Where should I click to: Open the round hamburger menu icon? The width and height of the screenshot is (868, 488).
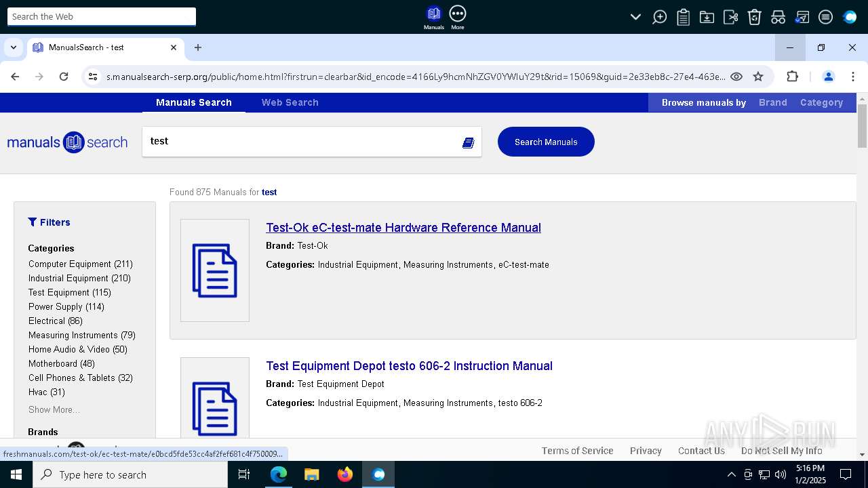point(825,18)
